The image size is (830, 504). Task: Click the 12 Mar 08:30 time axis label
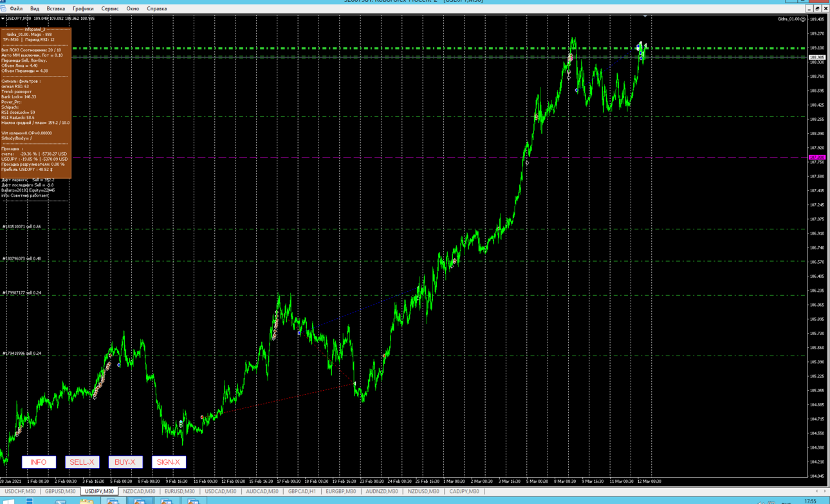[649, 482]
